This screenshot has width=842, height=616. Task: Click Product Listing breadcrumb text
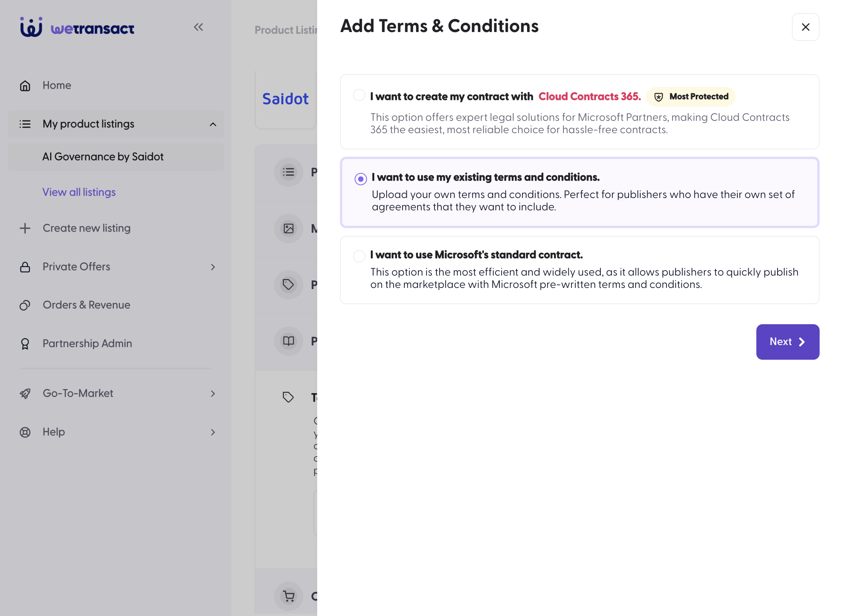click(x=286, y=30)
